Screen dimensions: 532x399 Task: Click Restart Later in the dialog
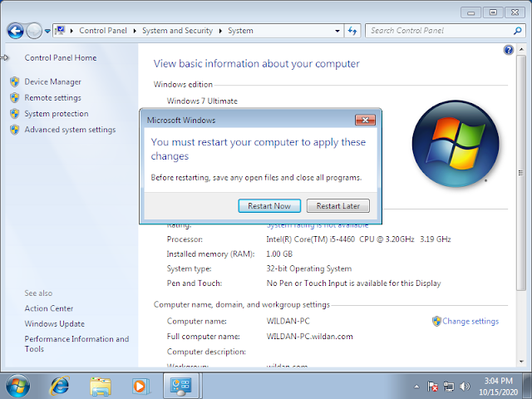338,206
